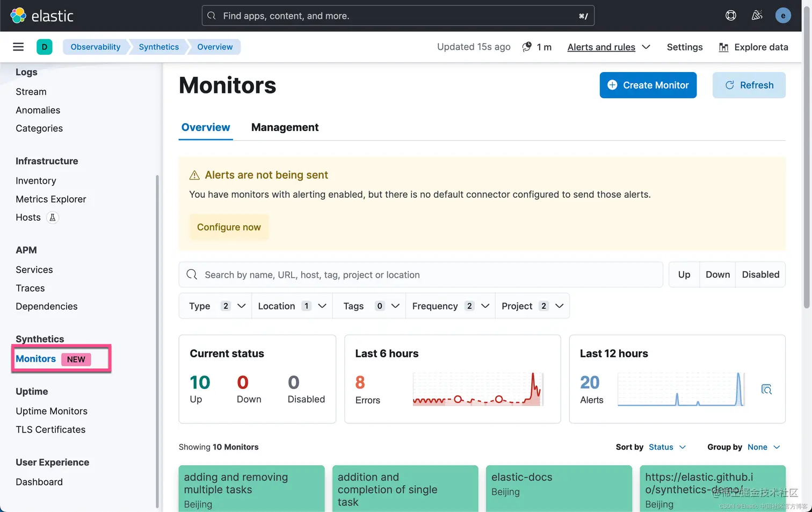This screenshot has width=812, height=512.
Task: Open User Experience Dashboard in sidebar
Action: [x=39, y=482]
